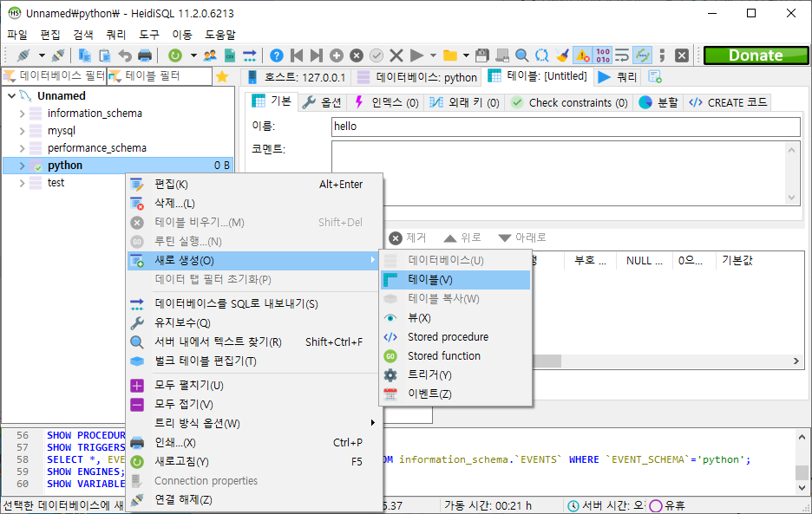812x514 pixels.
Task: Click 제거 remove column button
Action: tap(408, 237)
